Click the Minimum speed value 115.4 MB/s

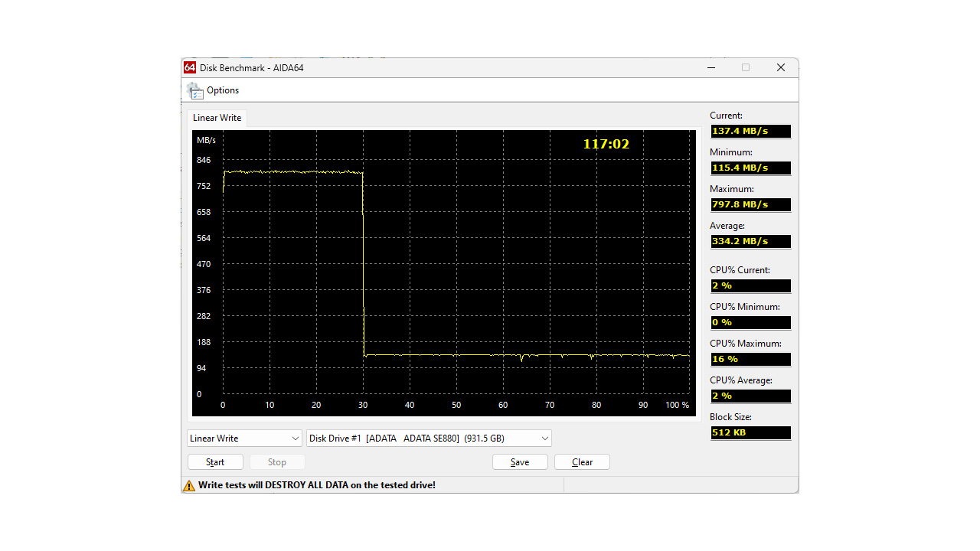pos(750,168)
